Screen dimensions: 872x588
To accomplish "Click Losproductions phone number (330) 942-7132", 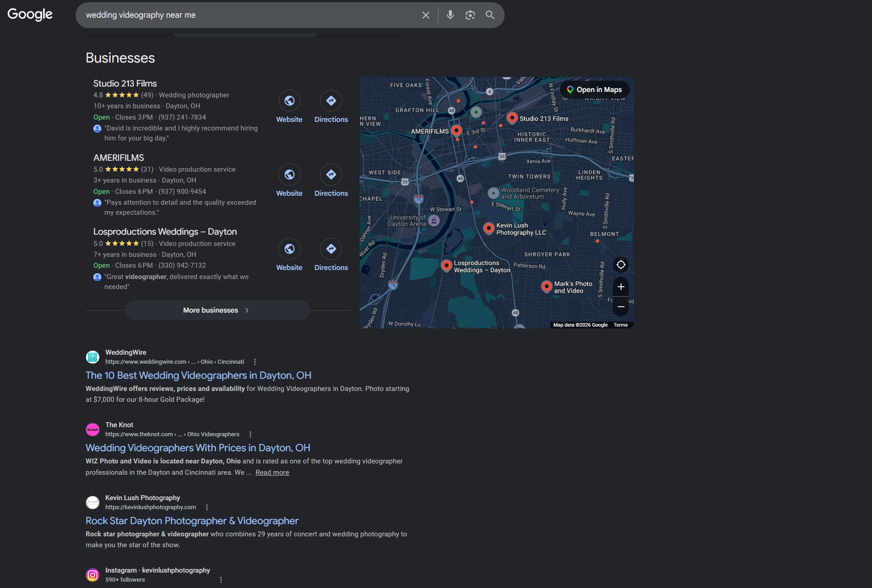I will pos(182,265).
